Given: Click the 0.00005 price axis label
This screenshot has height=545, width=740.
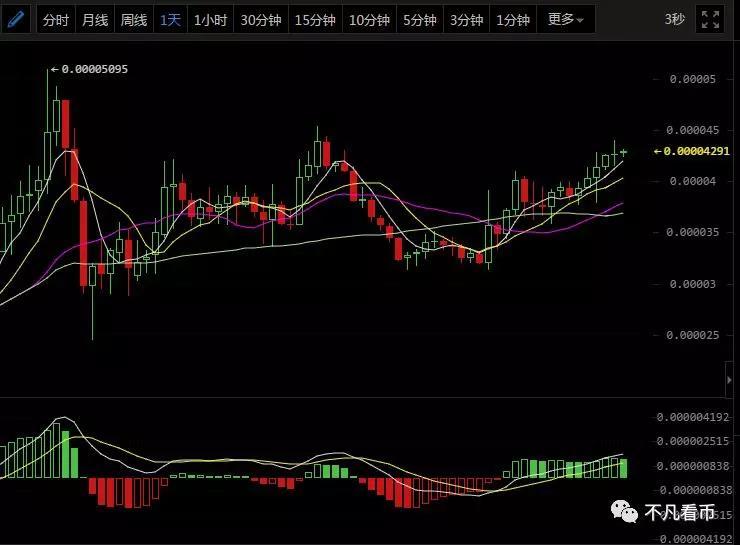Looking at the screenshot, I should pos(692,79).
